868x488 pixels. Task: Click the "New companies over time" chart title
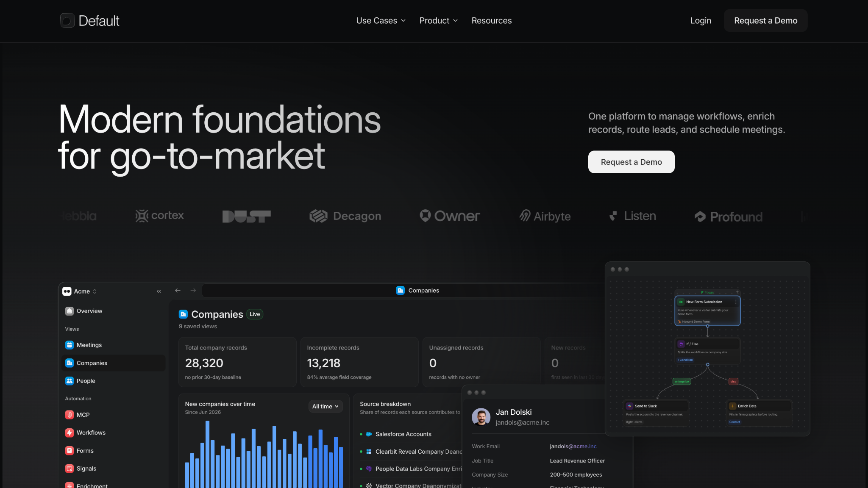220,404
